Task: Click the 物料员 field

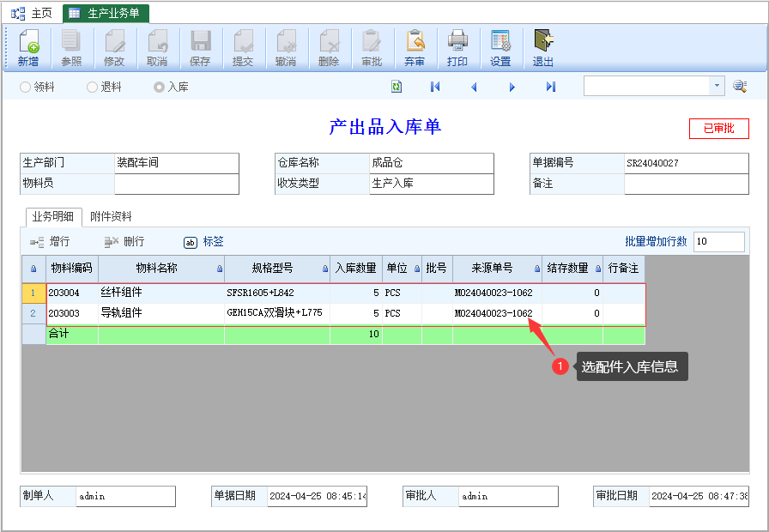Action: (177, 184)
